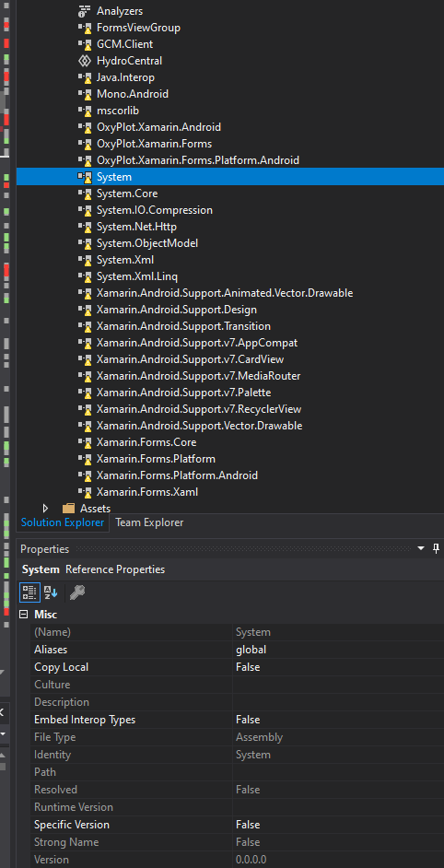
Task: Click the Specific Version False value
Action: pyautogui.click(x=338, y=825)
